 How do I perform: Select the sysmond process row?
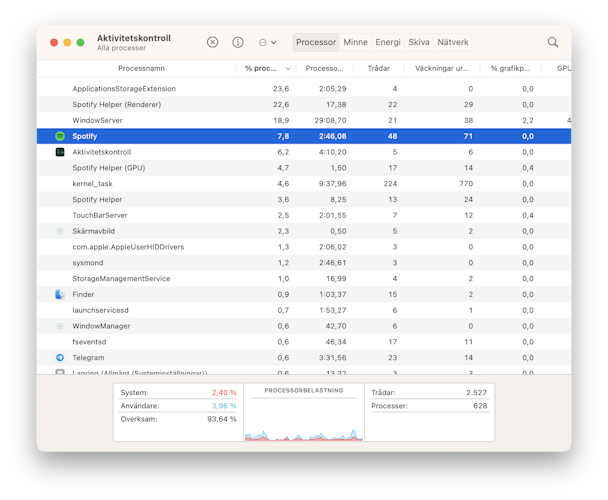click(304, 263)
